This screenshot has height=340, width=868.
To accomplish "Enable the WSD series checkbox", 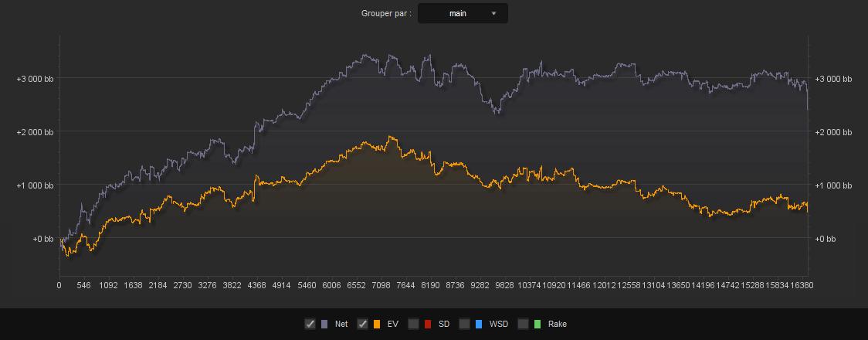I will click(464, 324).
